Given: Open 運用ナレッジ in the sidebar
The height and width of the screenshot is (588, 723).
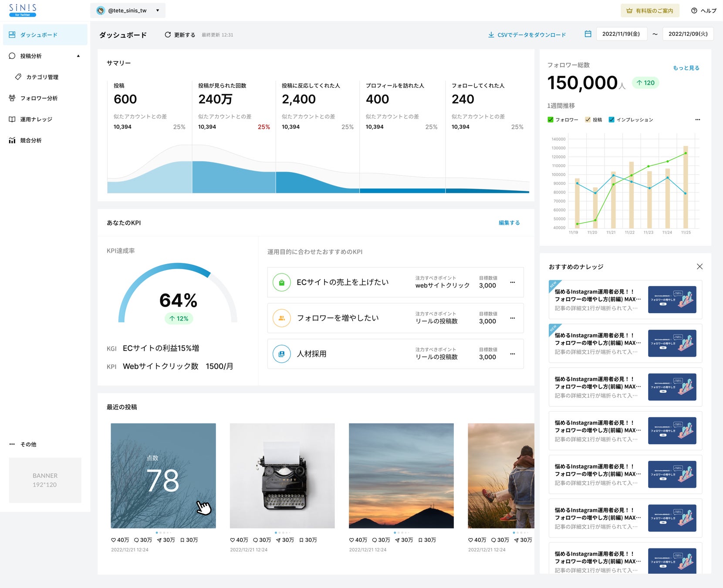Looking at the screenshot, I should (30, 119).
